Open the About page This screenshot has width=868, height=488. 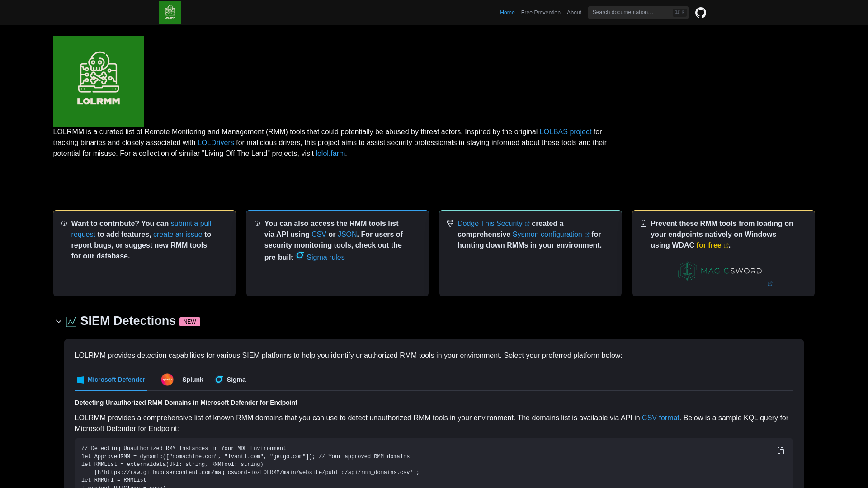click(574, 13)
